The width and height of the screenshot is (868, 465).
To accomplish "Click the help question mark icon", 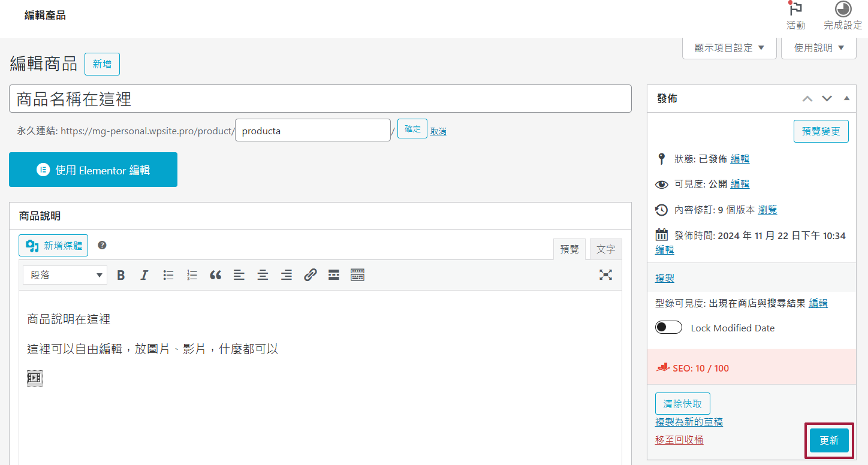I will [x=103, y=245].
